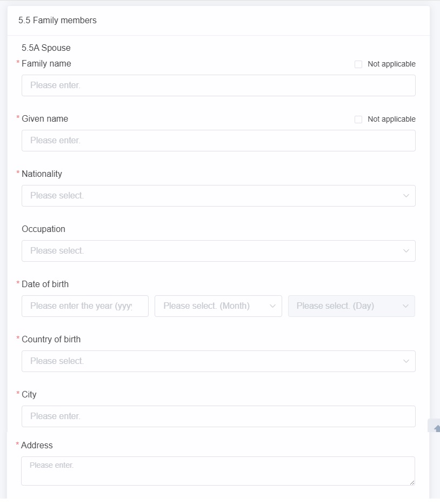
Task: Click the Month selector chevron icon
Action: click(x=272, y=306)
